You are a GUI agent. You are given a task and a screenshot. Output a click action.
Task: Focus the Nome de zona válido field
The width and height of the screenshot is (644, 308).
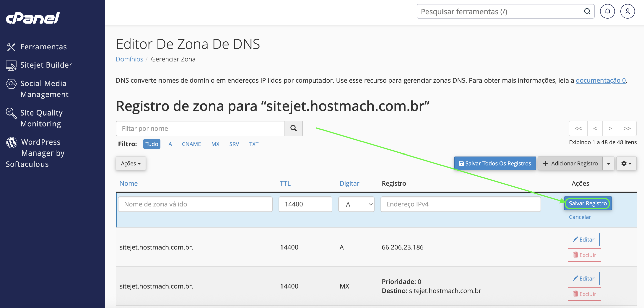[x=195, y=204]
